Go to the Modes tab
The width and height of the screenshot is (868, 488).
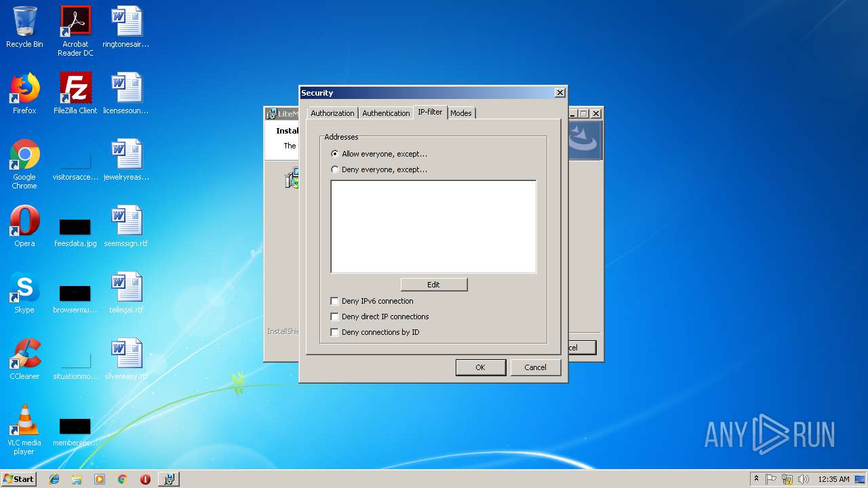click(x=461, y=113)
